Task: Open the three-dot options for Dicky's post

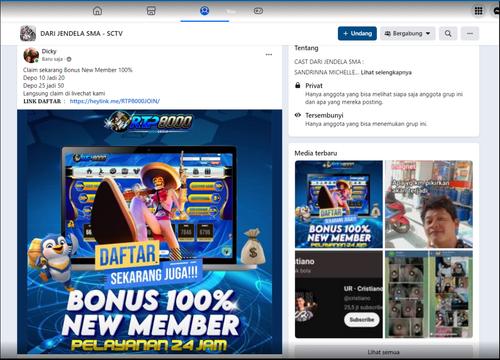Action: [269, 55]
